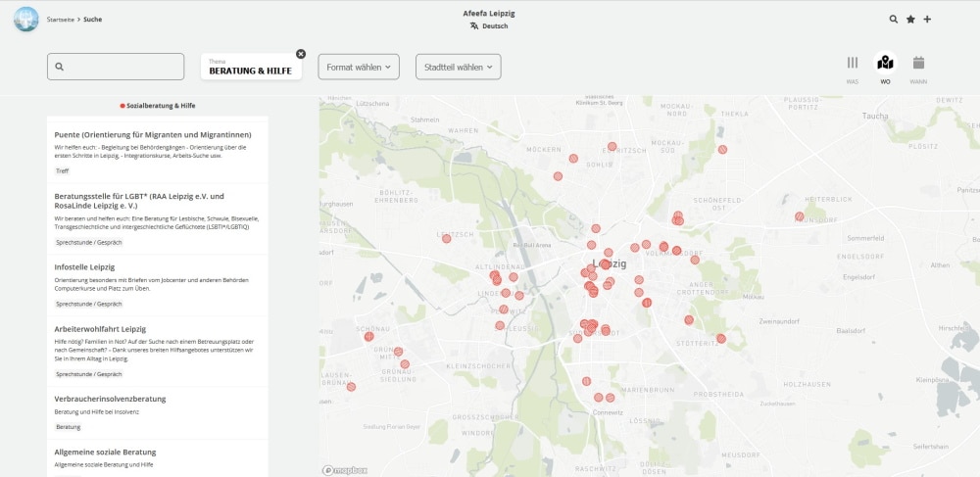Click the translate icon next to Deutsch

pos(474,26)
